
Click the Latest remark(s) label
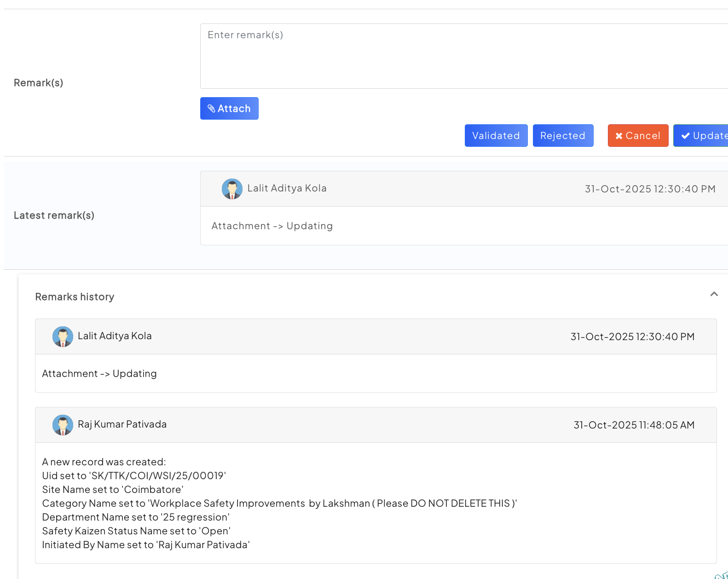(54, 215)
